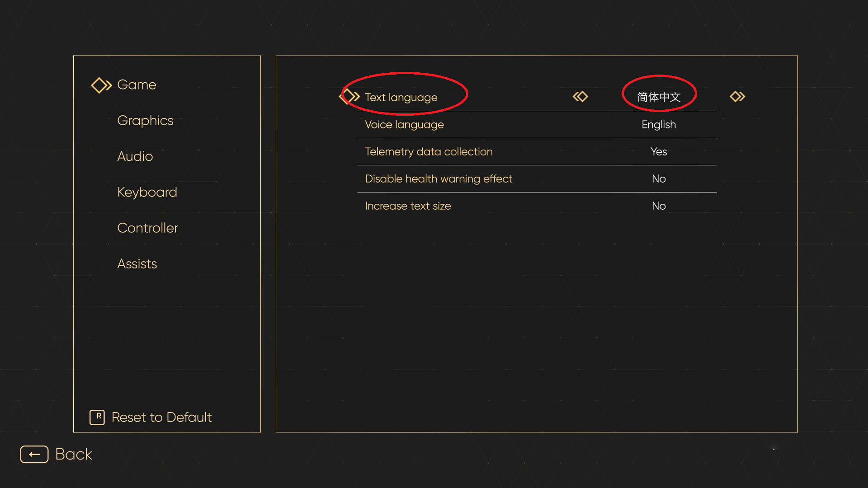Change the Voice language English value
868x488 pixels.
click(659, 125)
